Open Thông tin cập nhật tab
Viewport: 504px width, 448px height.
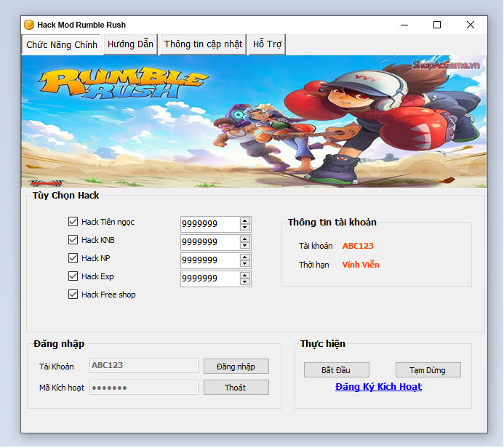click(x=203, y=44)
